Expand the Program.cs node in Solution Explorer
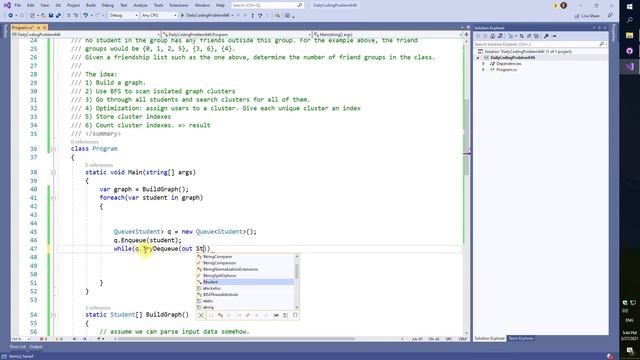This screenshot has height=360, width=640. (x=484, y=70)
